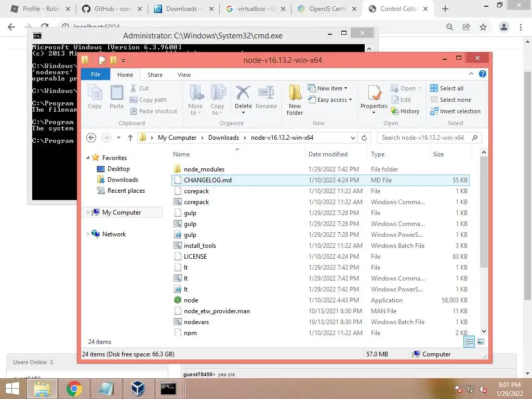Open File Explorer from the taskbar
This screenshot has height=399, width=532.
click(42, 389)
